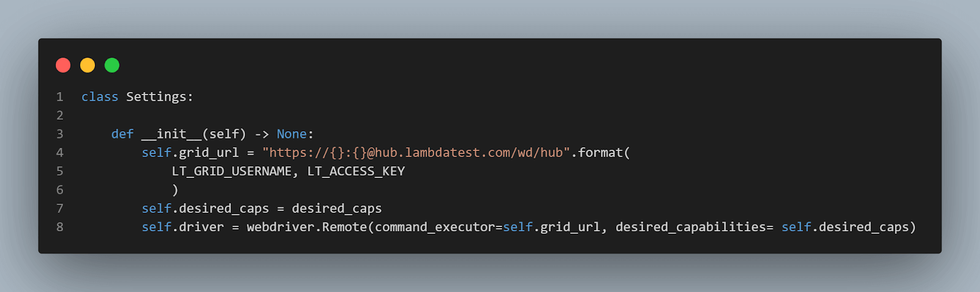The height and width of the screenshot is (292, 980).
Task: Click the yellow minimize dot
Action: click(88, 65)
